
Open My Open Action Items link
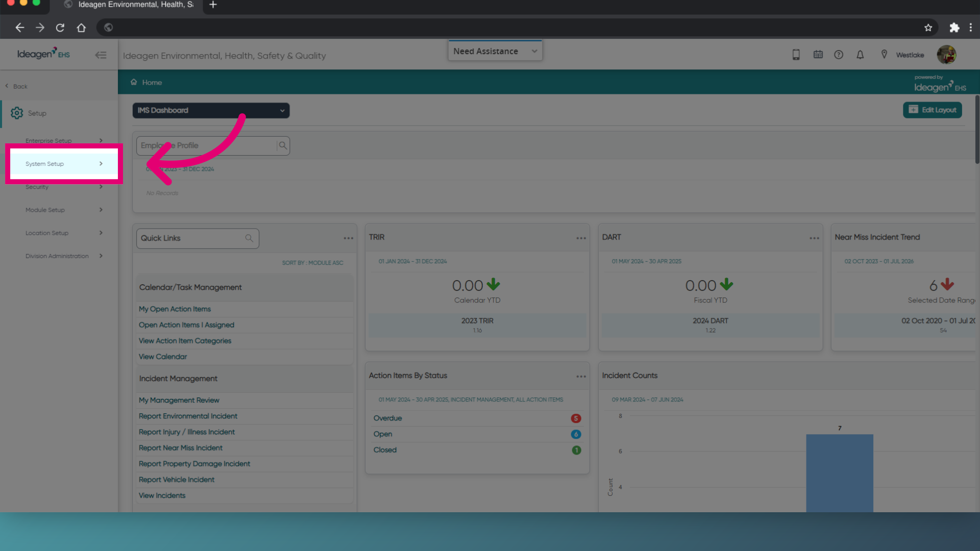tap(175, 309)
